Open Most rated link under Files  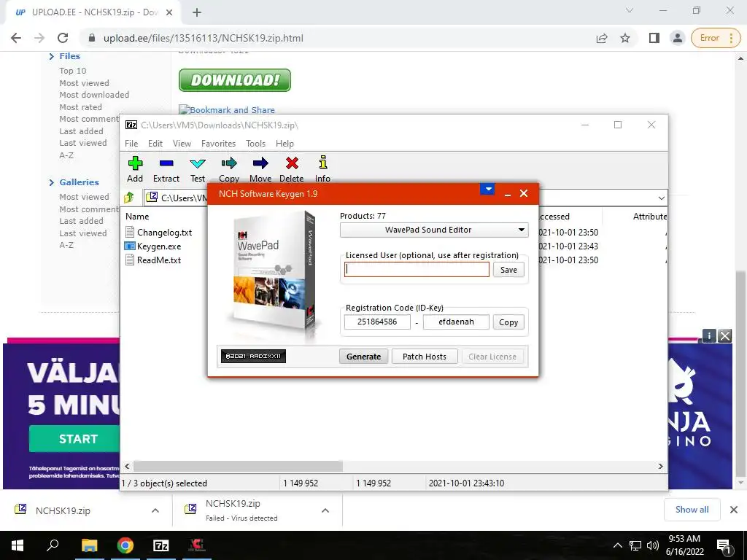point(80,107)
